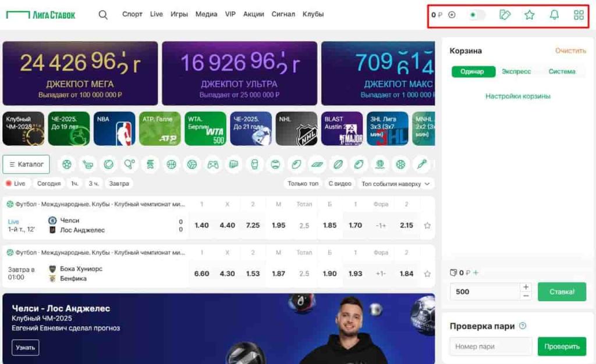Select the table tennis sport icon
596x364 pixels.
coord(130,165)
